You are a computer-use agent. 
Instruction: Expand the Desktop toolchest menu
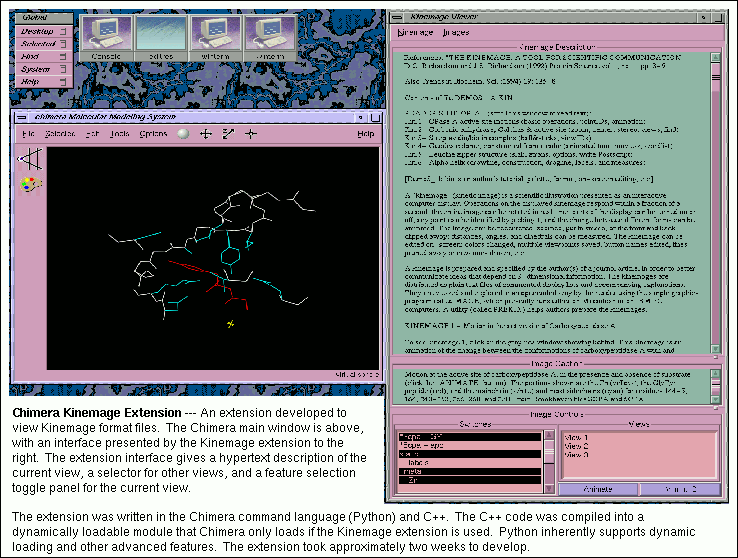point(39,32)
